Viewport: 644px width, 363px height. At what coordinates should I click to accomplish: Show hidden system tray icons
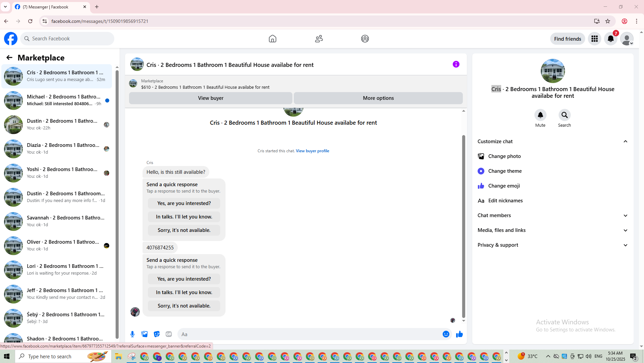548,356
